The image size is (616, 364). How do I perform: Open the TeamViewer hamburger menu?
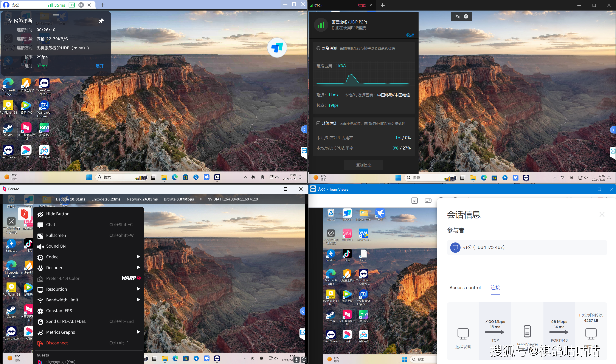(315, 201)
